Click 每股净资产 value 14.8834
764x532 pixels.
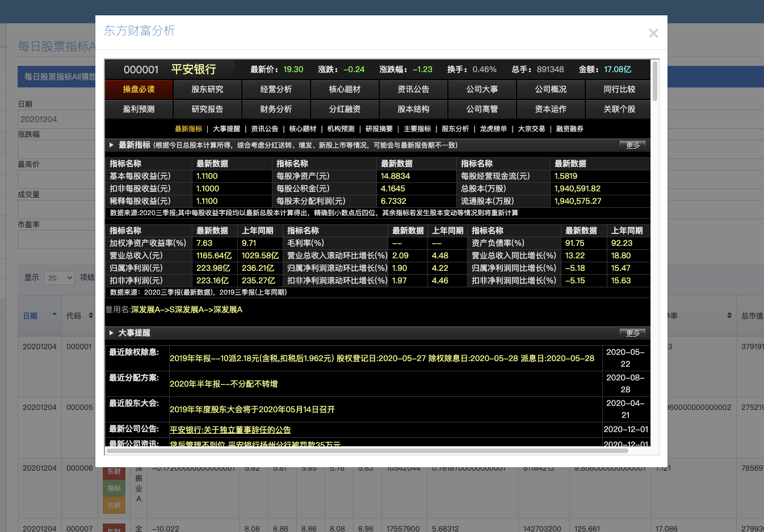pyautogui.click(x=395, y=176)
